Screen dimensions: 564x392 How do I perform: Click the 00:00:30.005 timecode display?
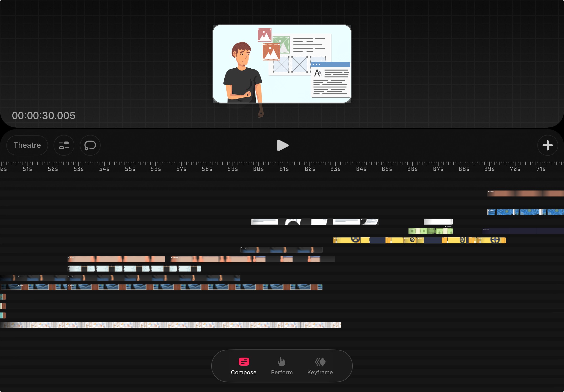[44, 116]
